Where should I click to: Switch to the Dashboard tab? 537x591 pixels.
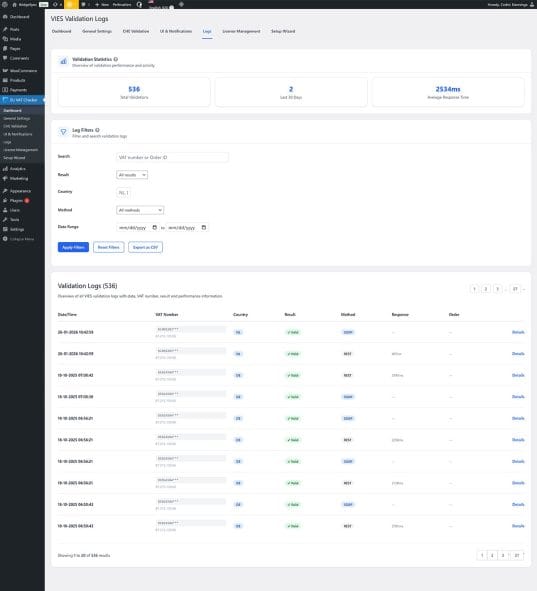(61, 31)
